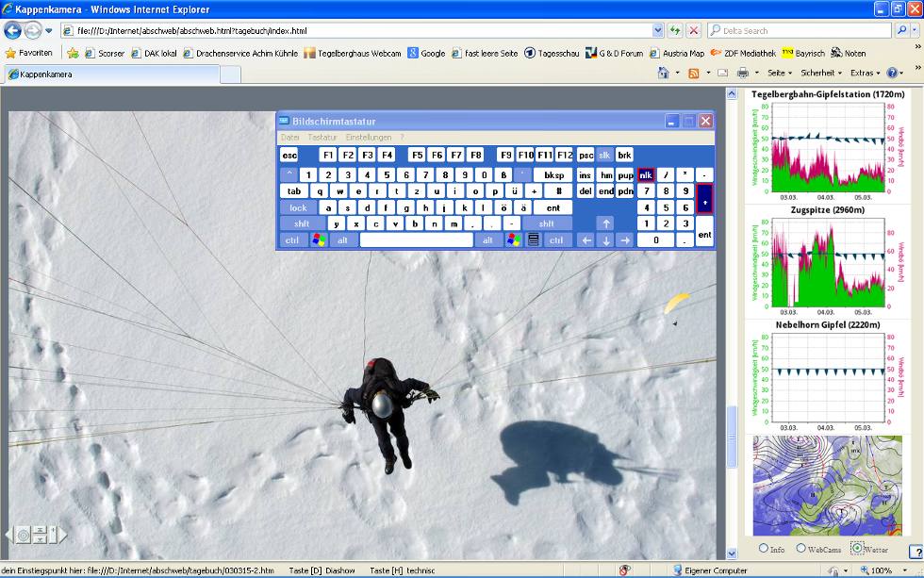Viewport: 924px width, 578px height.
Task: Open the Tagesschau favorite link
Action: pos(552,53)
